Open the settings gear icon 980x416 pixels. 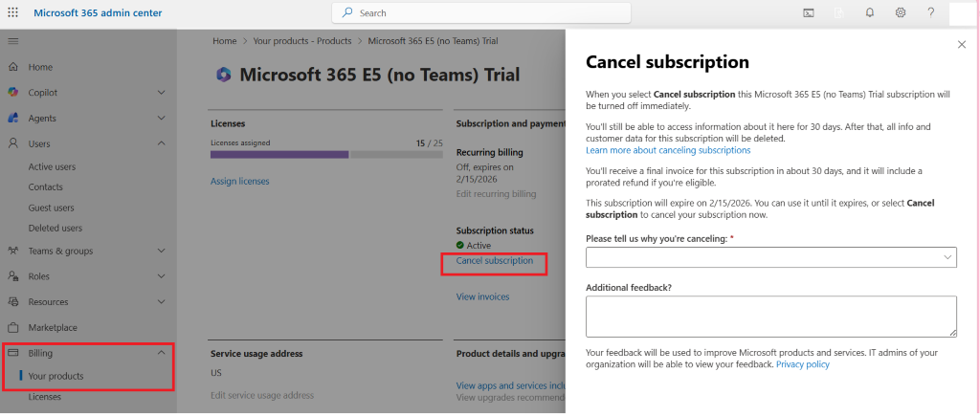pos(900,12)
